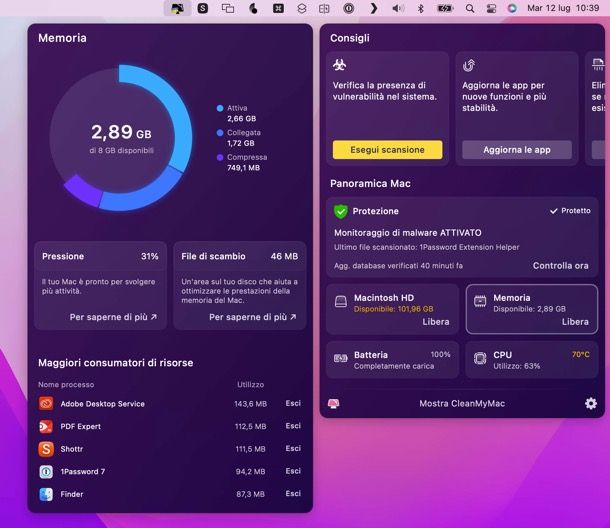This screenshot has height=528, width=610.
Task: Click the 112,5 MB usage value
Action: (x=251, y=426)
